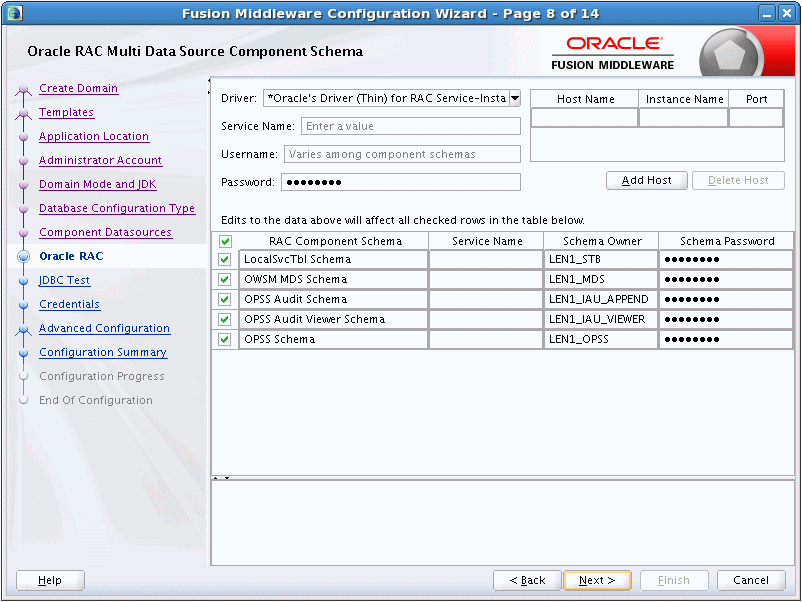This screenshot has height=602, width=802.
Task: Click the Service Name table column header
Action: click(x=486, y=241)
